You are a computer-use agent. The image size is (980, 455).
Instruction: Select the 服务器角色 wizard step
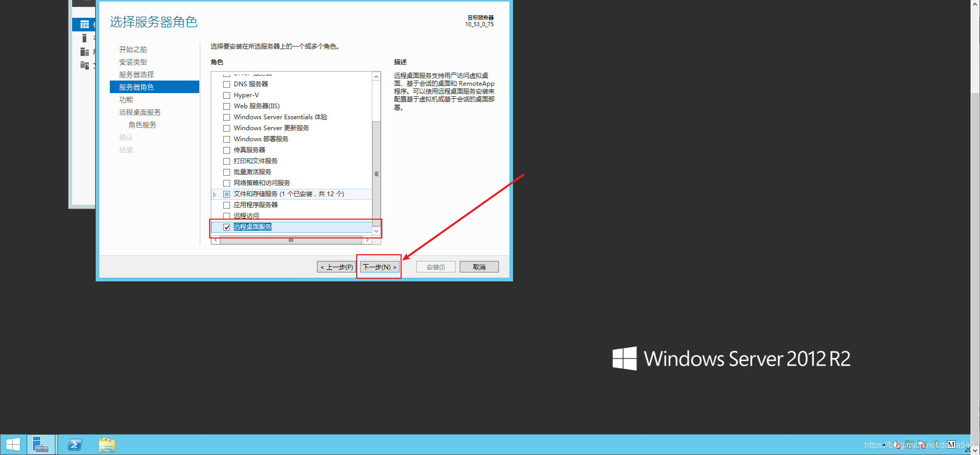click(154, 87)
